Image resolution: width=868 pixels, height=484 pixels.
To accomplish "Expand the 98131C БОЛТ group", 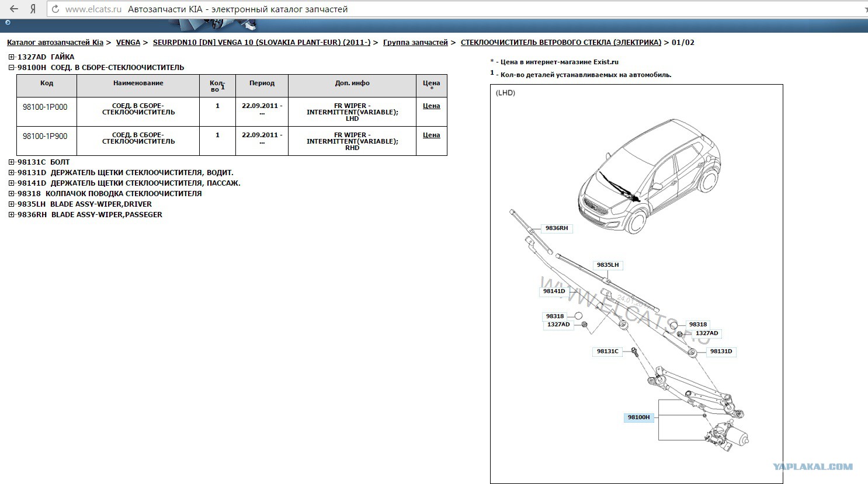I will pos(12,162).
